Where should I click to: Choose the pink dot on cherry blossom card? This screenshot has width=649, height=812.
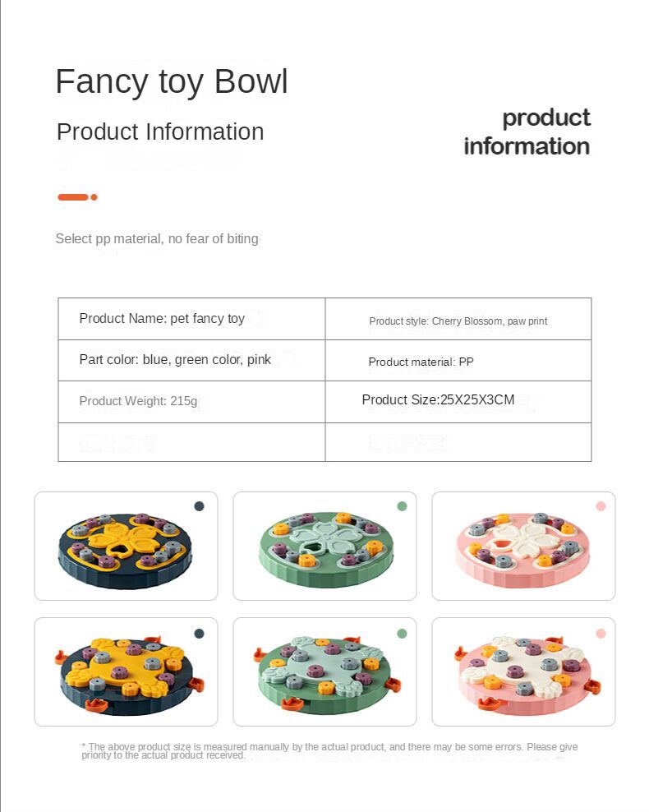click(601, 506)
